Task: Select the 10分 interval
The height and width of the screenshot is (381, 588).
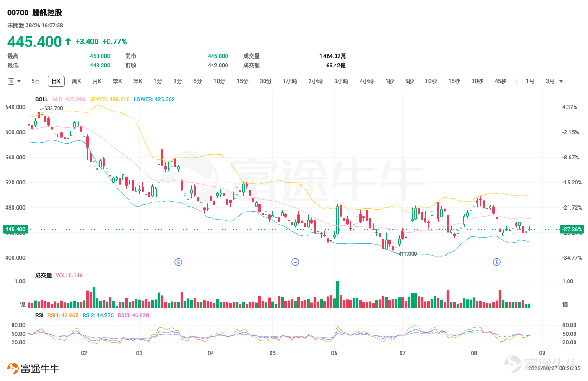Action: pyautogui.click(x=219, y=81)
